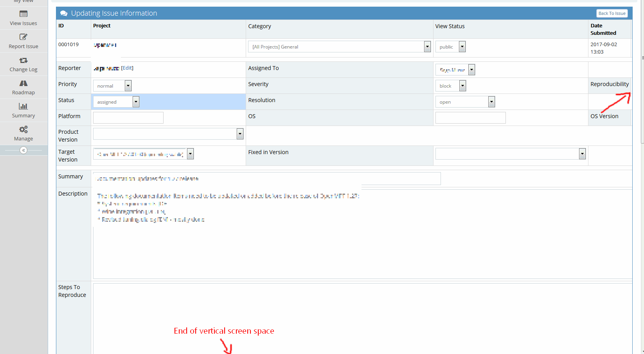Focus the OS input field
Image resolution: width=644 pixels, height=354 pixels.
[470, 118]
